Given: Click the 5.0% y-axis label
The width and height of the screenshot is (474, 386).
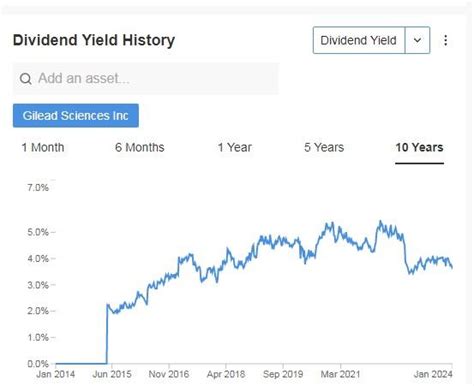Looking at the screenshot, I should [x=38, y=232].
